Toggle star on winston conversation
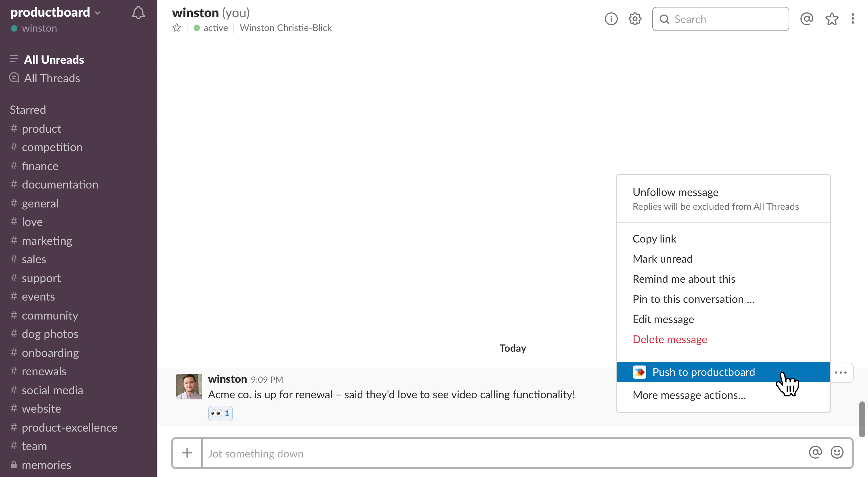Image resolution: width=868 pixels, height=477 pixels. (x=177, y=28)
